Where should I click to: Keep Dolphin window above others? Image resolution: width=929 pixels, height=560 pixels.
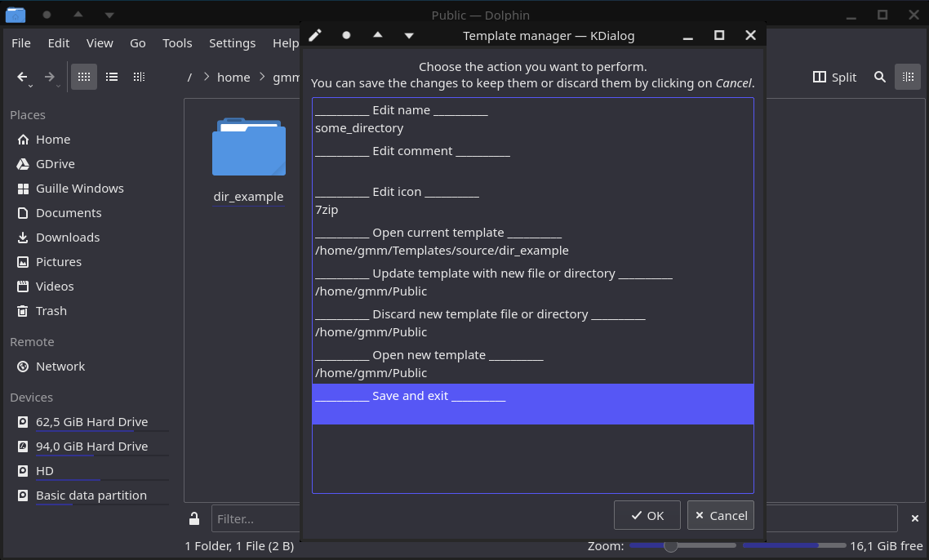pos(78,14)
